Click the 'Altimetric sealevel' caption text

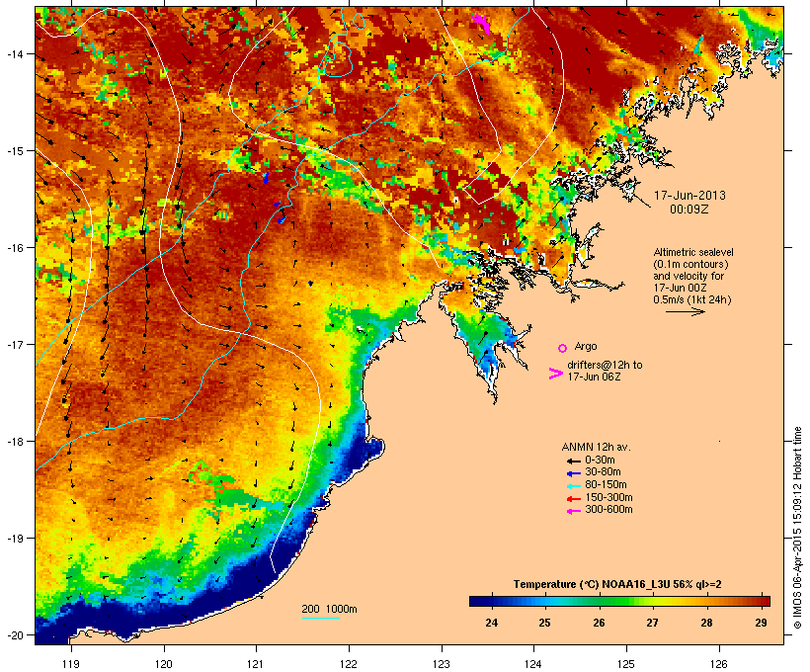693,252
